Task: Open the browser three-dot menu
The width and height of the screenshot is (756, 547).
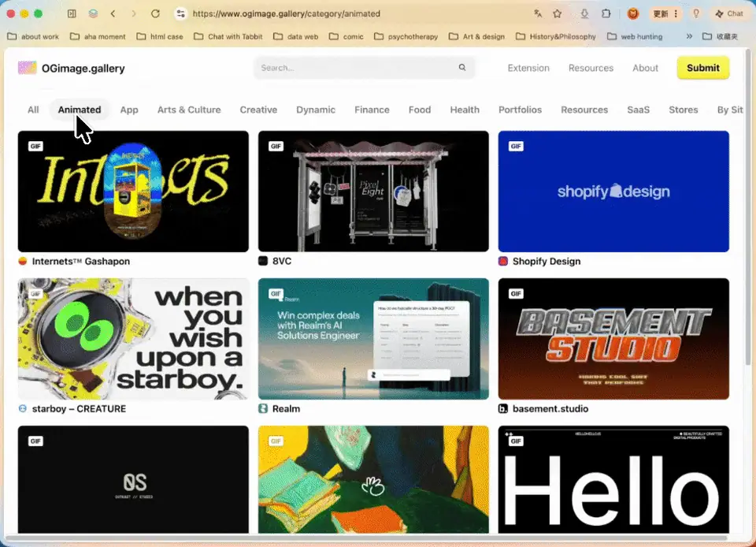Action: tap(676, 13)
